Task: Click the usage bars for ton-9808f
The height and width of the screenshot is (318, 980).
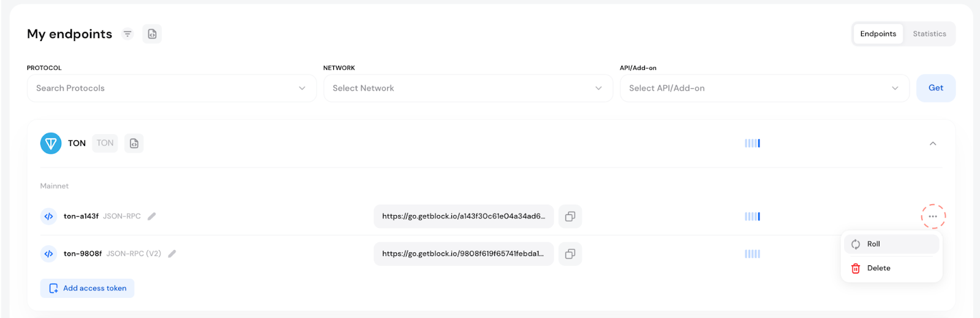Action: [752, 254]
